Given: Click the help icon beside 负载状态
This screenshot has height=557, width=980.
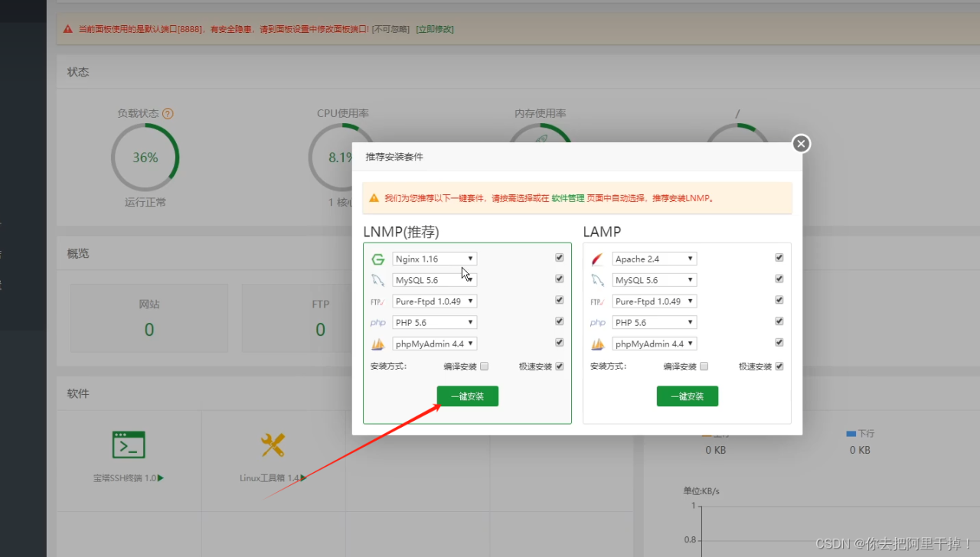Looking at the screenshot, I should click(168, 113).
